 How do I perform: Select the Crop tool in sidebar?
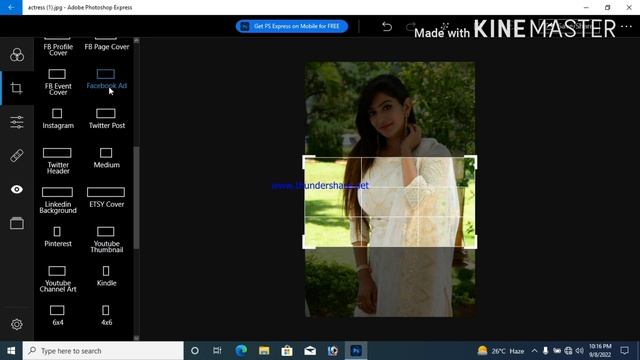coord(17,88)
